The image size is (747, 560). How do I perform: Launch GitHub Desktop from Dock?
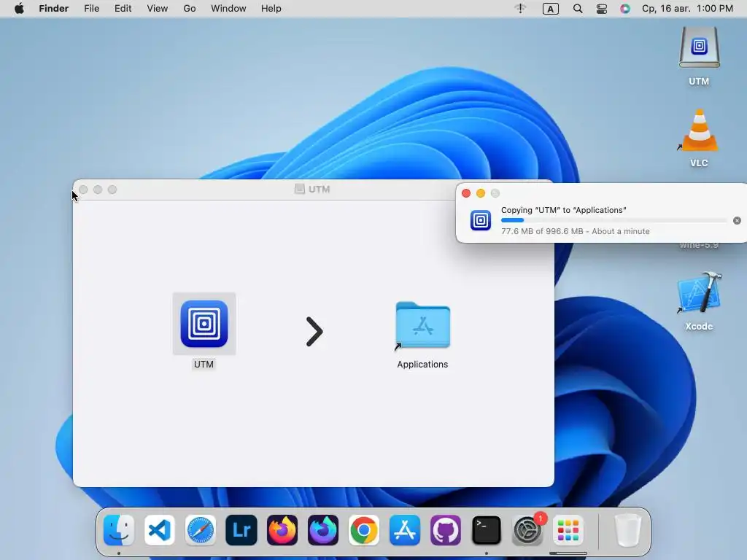[x=446, y=530]
